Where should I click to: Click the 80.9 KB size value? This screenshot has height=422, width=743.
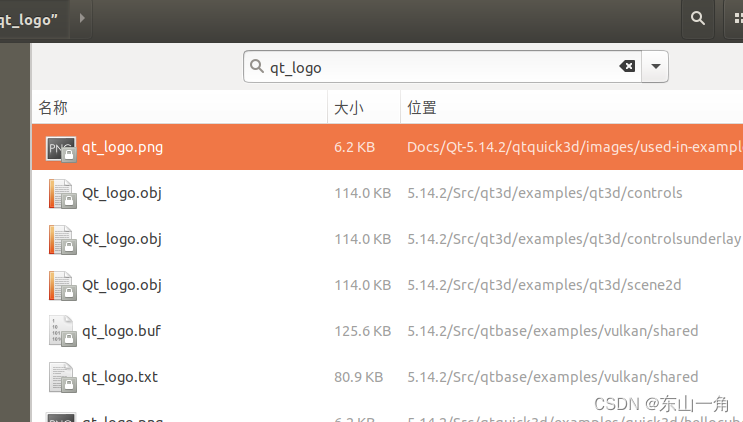(358, 377)
